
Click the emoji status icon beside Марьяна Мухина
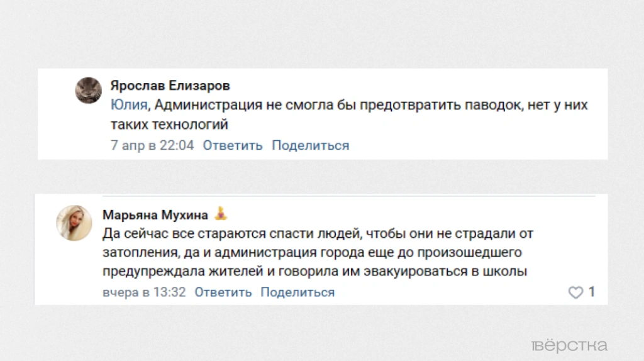(220, 214)
